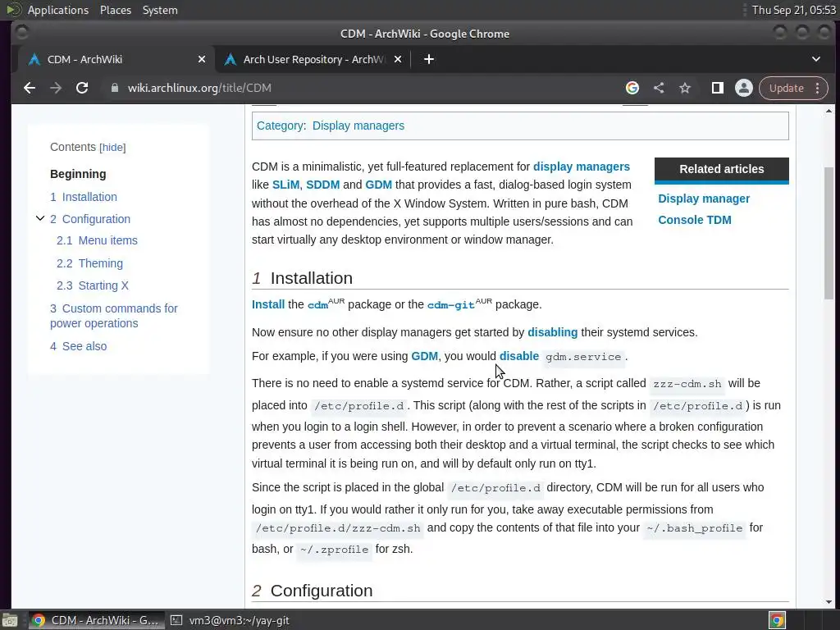This screenshot has height=630, width=840.
Task: Reload the page with the refresh icon
Action: [82, 88]
